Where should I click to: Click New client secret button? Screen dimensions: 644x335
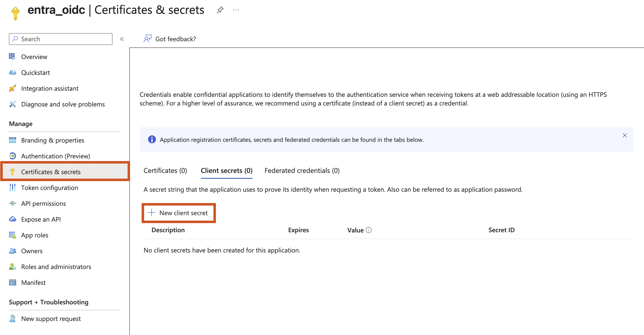click(179, 213)
